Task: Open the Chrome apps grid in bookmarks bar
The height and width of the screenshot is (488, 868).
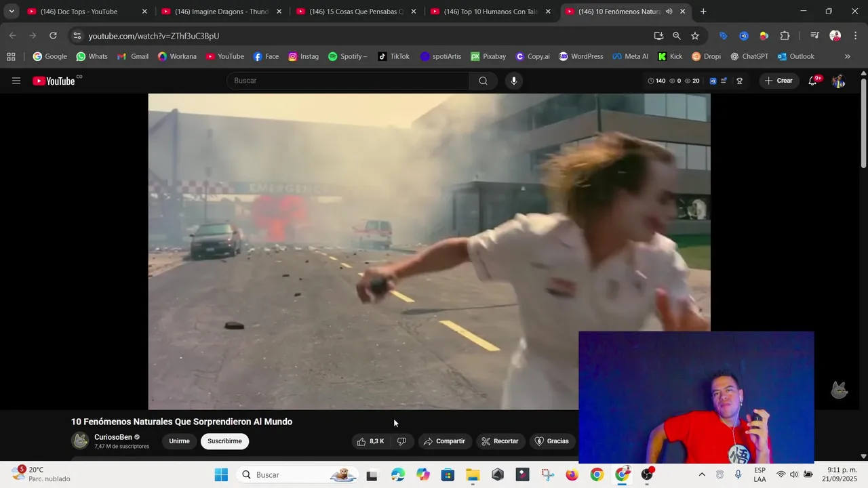Action: pyautogui.click(x=11, y=56)
